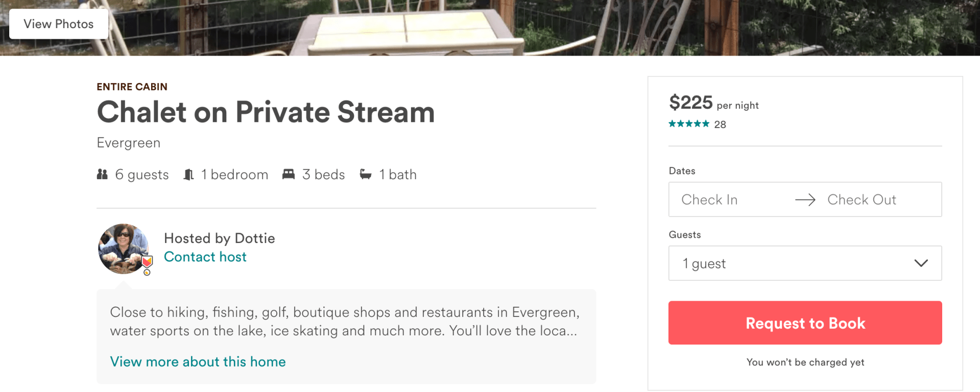Viewport: 980px width, 392px height.
Task: Click the Contact host link
Action: (205, 257)
